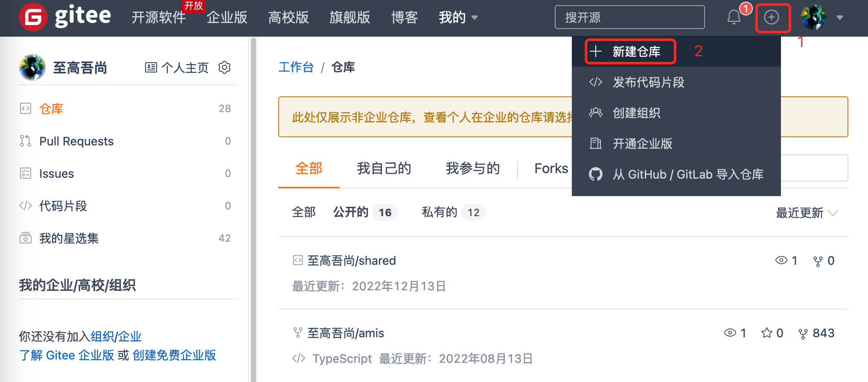This screenshot has width=868, height=382.
Task: Click the star icon on amis repo
Action: click(x=766, y=333)
